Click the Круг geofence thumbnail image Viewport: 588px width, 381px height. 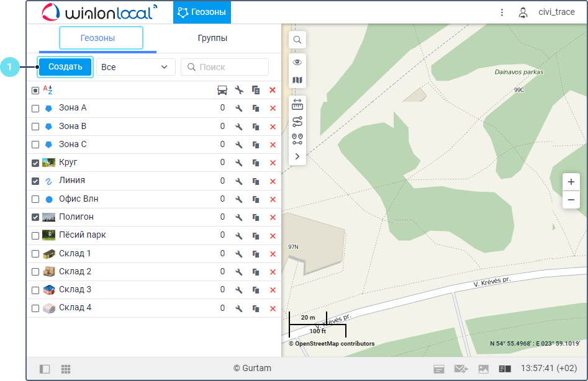pos(49,163)
